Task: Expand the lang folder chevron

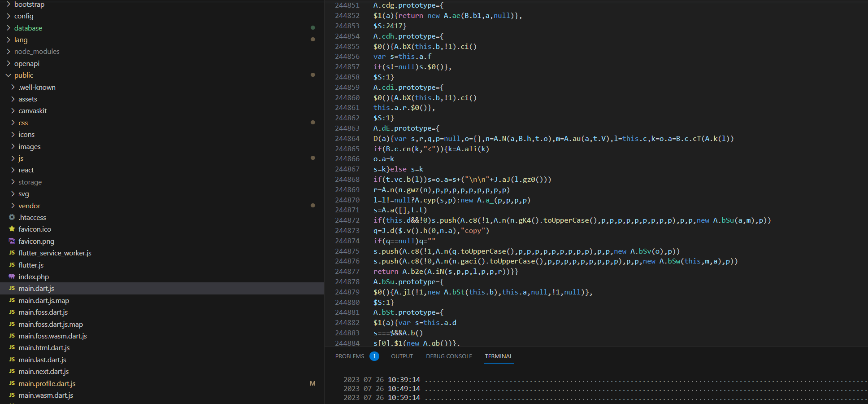Action: click(x=9, y=40)
